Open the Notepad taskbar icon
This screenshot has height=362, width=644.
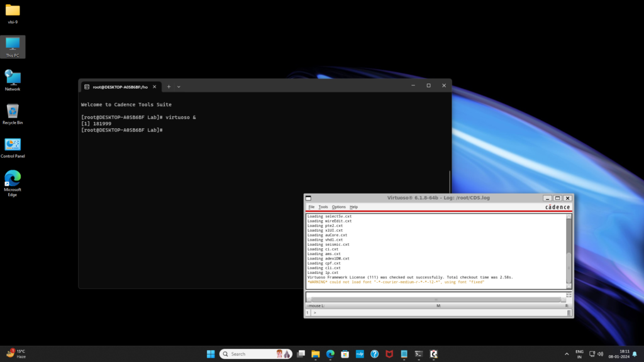tap(404, 354)
